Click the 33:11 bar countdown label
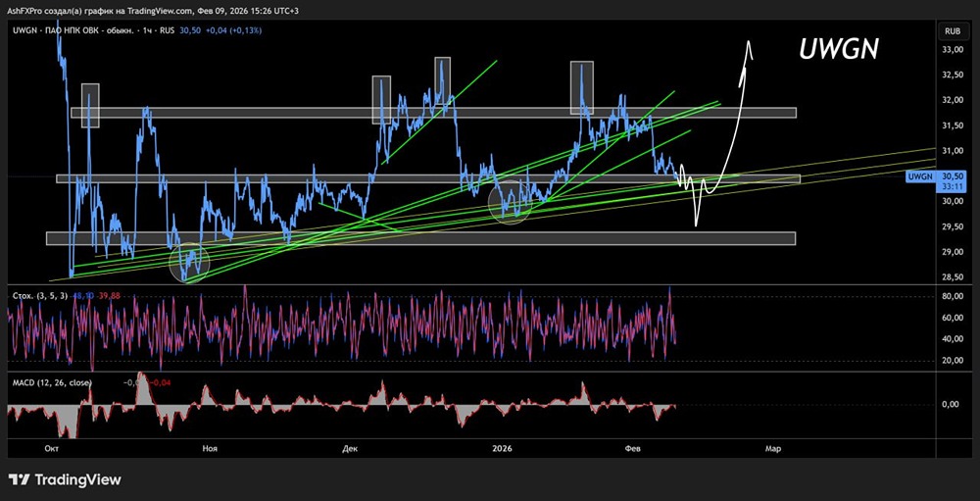Viewport: 980px width, 501px height. [953, 185]
